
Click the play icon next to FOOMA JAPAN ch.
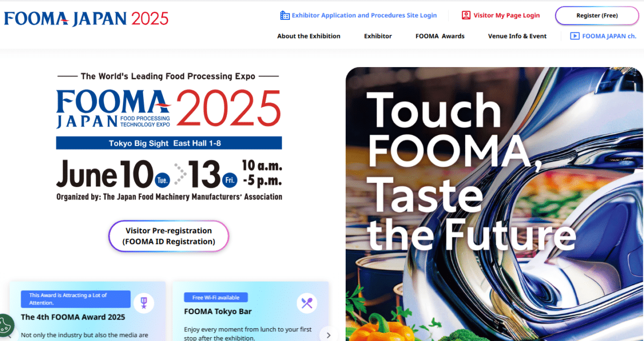[x=575, y=36]
